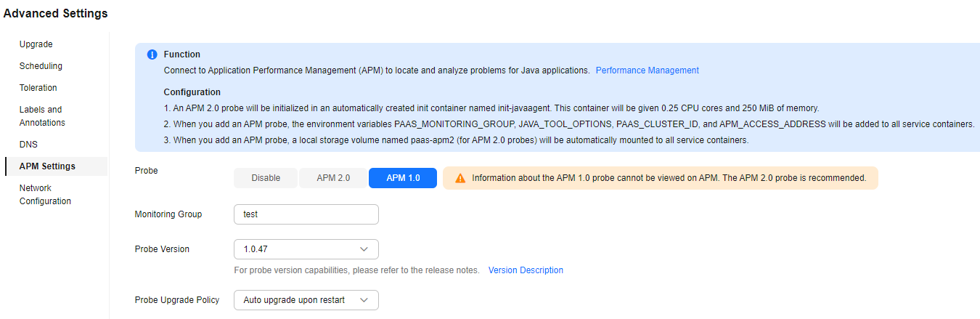The height and width of the screenshot is (319, 980).
Task: Click the Monitoring Group input field
Action: click(x=306, y=214)
